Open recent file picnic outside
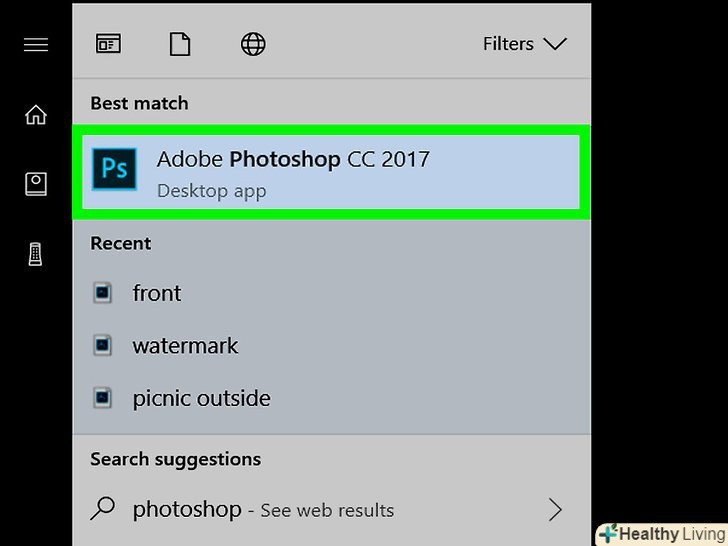This screenshot has width=728, height=546. click(x=201, y=398)
